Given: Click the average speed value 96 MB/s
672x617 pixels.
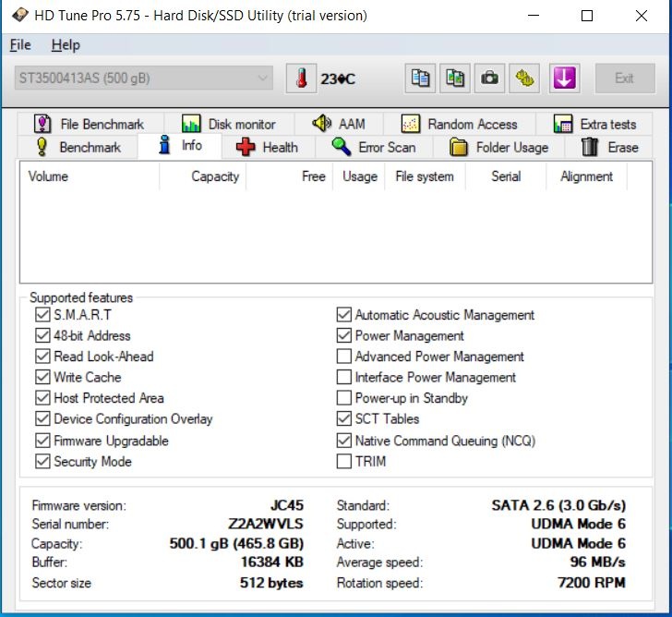Looking at the screenshot, I should (598, 563).
